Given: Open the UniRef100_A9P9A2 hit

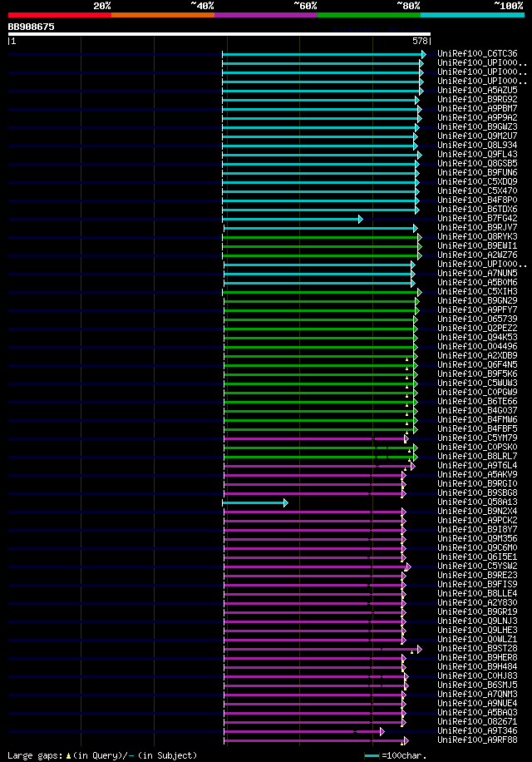Looking at the screenshot, I should [477, 117].
